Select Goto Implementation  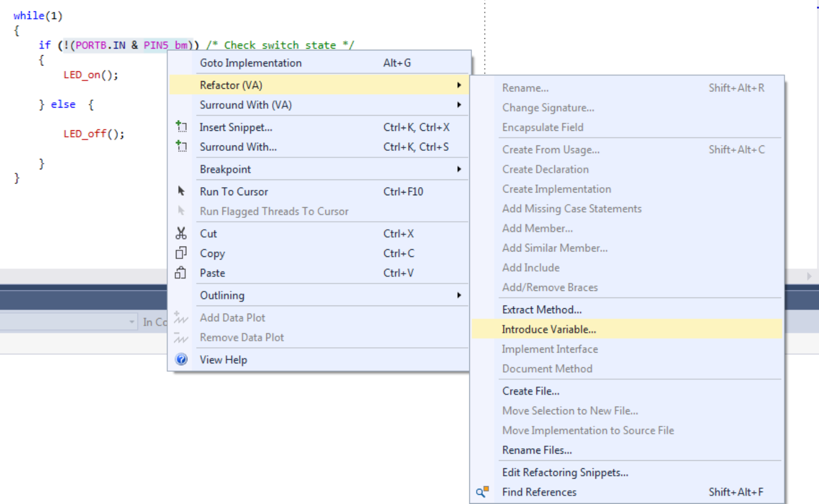tap(251, 63)
